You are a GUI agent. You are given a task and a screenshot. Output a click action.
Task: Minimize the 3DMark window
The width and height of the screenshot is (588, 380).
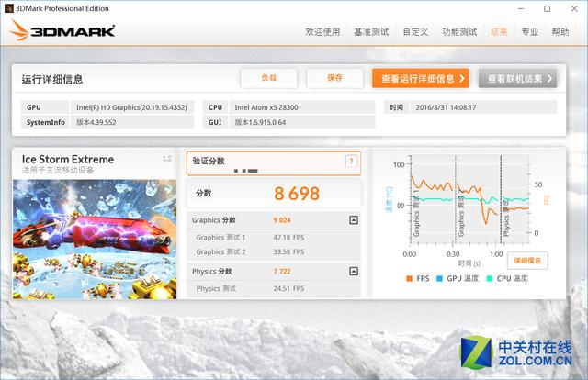coord(521,8)
